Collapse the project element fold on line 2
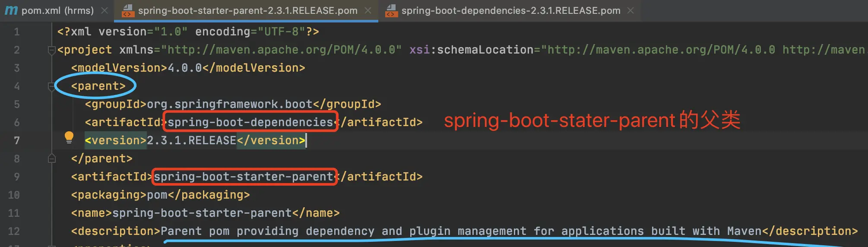This screenshot has height=247, width=868. coord(51,50)
